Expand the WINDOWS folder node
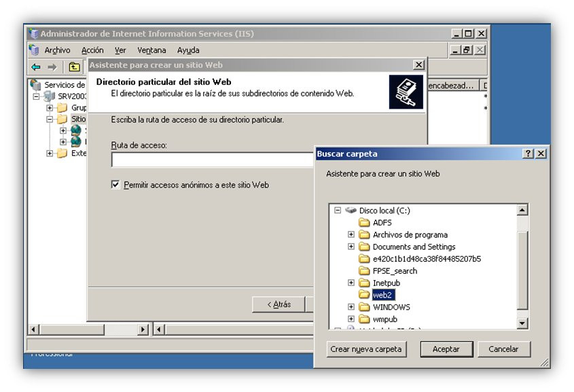 pyautogui.click(x=351, y=307)
